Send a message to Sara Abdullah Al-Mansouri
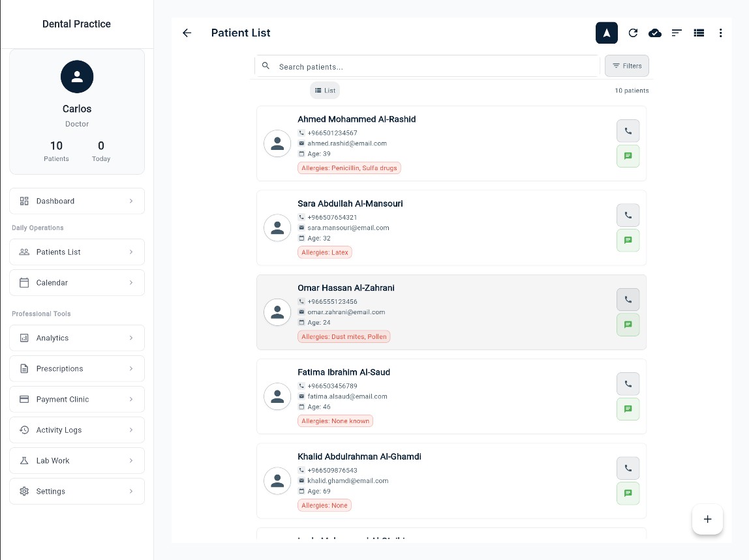This screenshot has height=560, width=749. pyautogui.click(x=628, y=240)
